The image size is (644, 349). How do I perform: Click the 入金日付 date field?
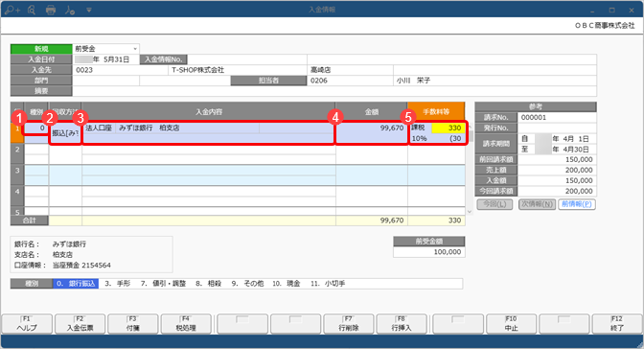tap(106, 59)
